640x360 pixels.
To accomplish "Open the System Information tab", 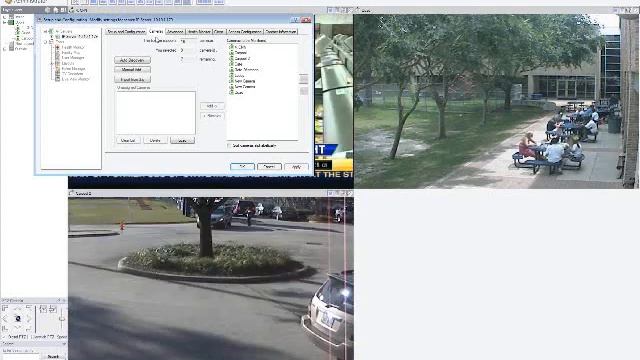I will [x=281, y=31].
